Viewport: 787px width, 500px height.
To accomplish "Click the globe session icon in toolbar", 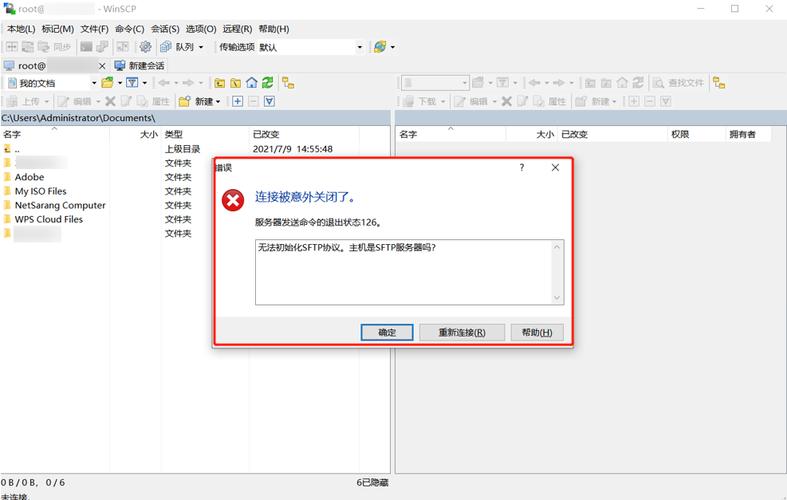I will 380,47.
